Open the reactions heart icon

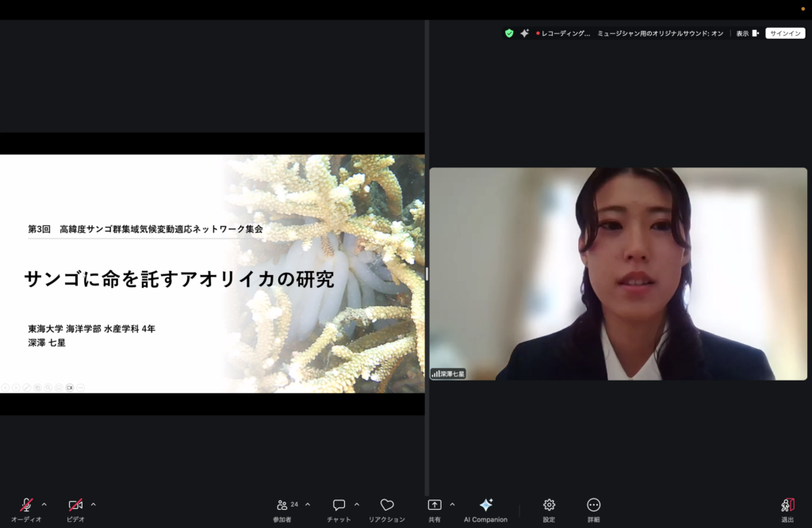tap(387, 505)
